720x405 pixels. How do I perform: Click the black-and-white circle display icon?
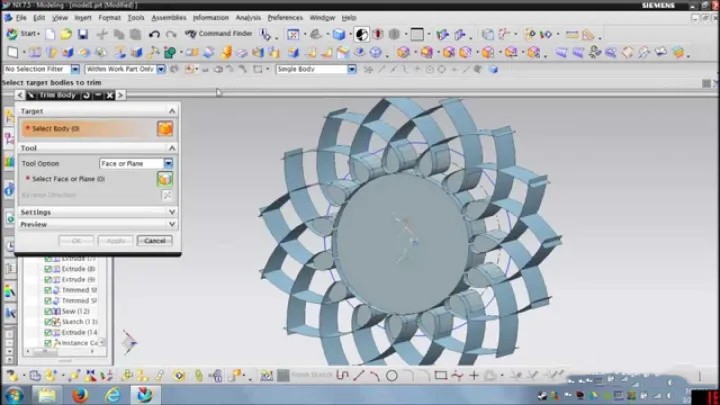361,34
